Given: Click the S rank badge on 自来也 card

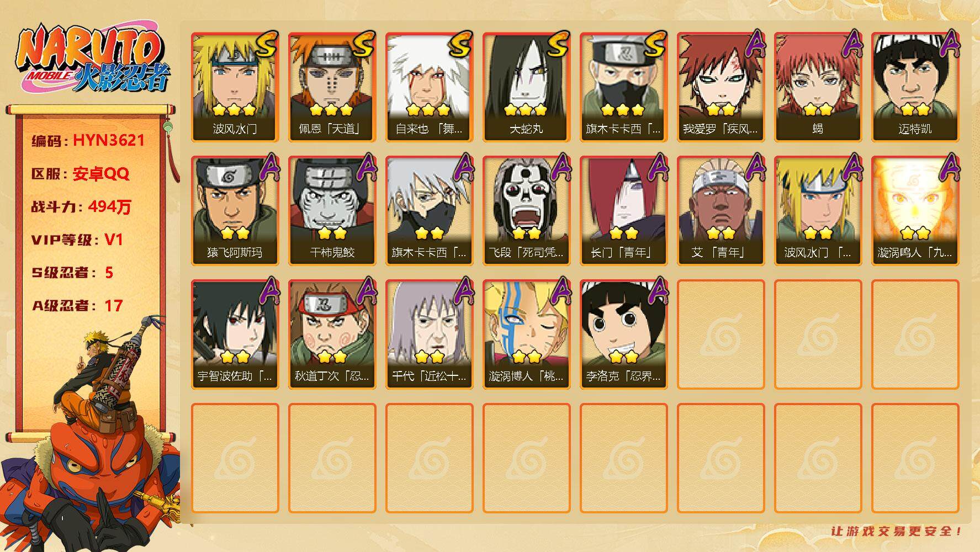Looking at the screenshot, I should click(x=459, y=45).
